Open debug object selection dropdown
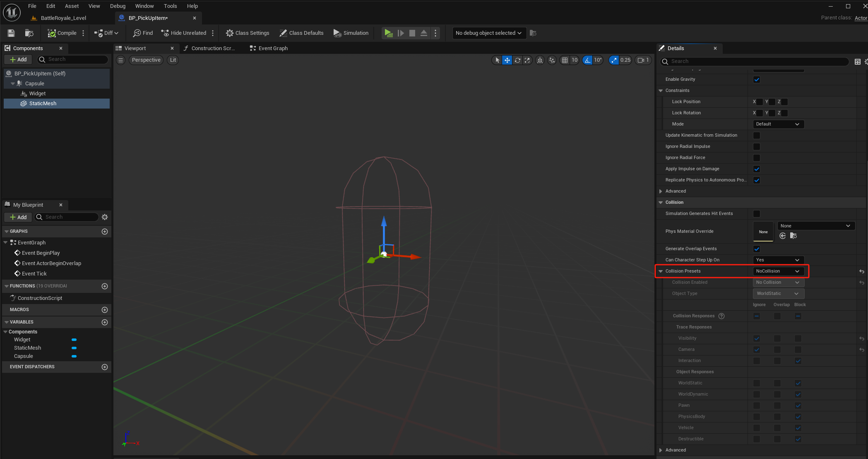The width and height of the screenshot is (868, 459). [488, 33]
